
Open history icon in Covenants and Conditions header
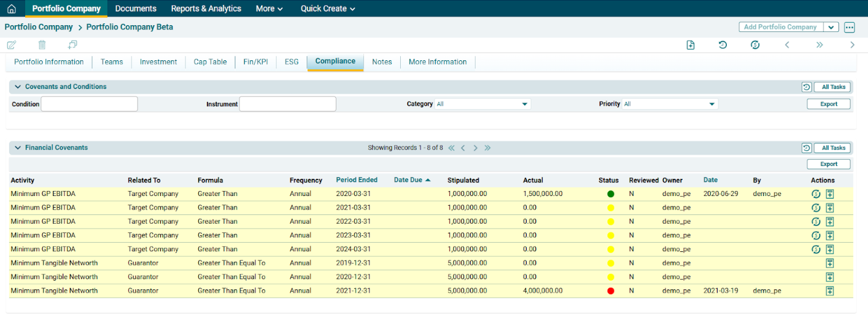click(807, 87)
